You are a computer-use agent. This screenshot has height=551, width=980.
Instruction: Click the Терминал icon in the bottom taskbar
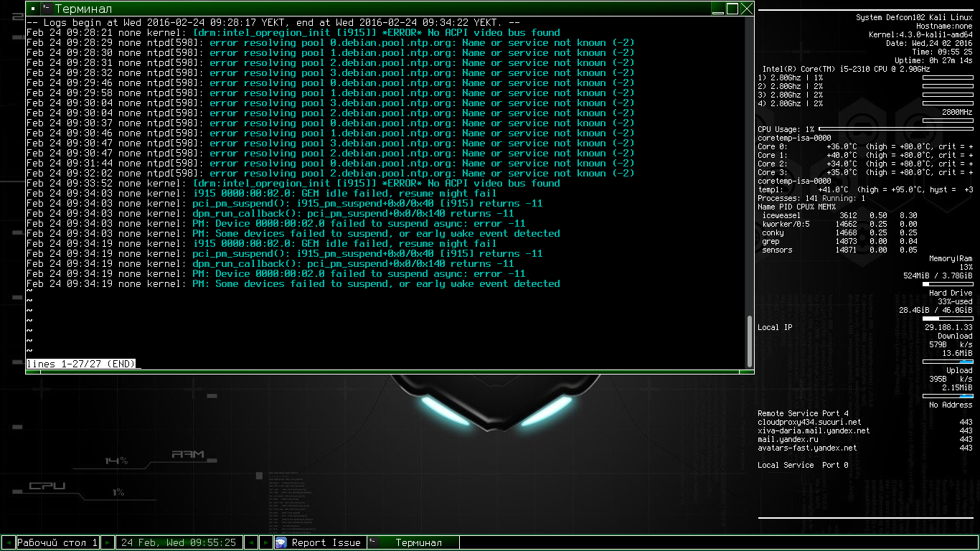374,542
